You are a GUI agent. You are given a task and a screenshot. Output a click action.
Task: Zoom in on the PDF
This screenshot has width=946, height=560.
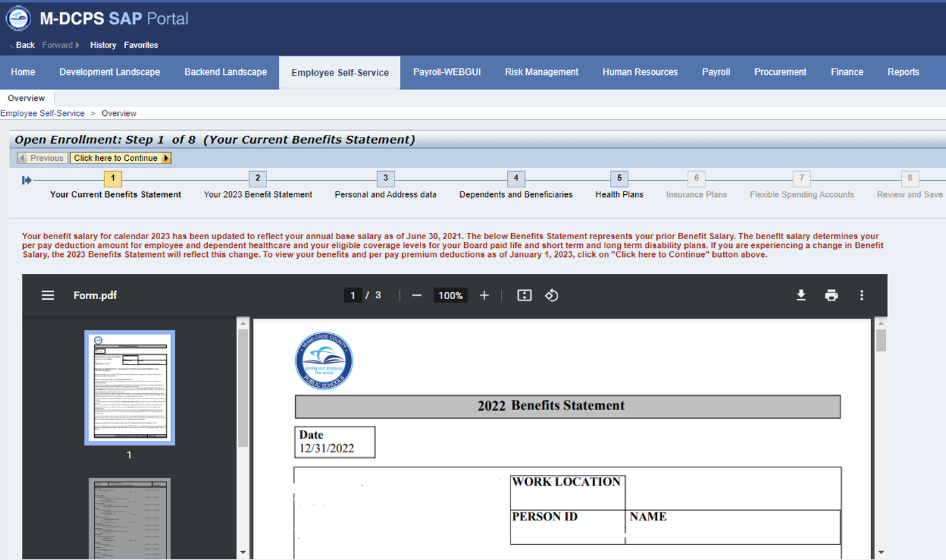click(484, 295)
